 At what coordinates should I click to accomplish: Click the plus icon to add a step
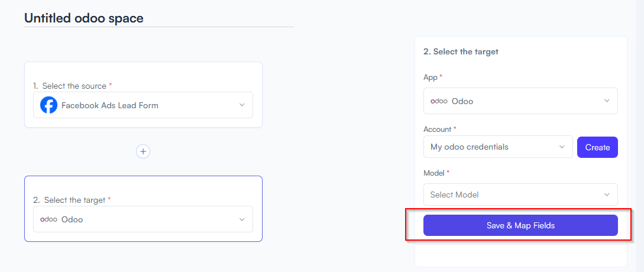coord(143,151)
